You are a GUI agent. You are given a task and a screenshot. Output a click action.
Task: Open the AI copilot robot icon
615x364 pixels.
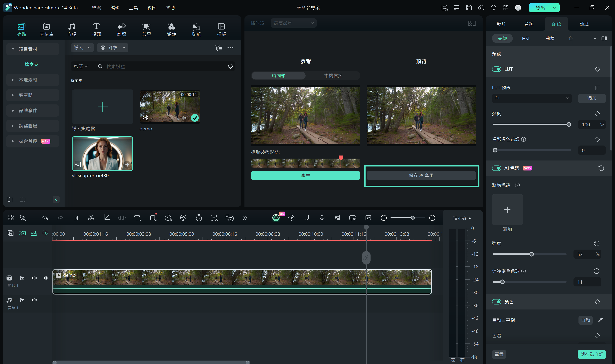[x=276, y=218]
